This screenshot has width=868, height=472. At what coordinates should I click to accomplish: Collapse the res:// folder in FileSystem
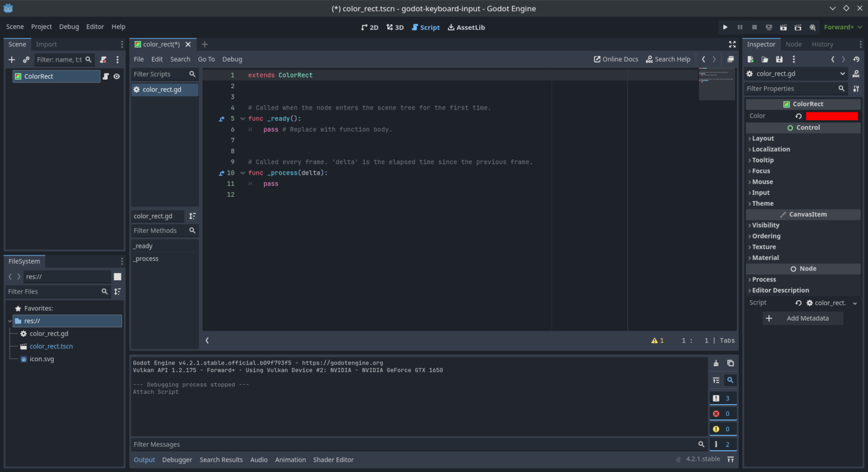tap(8, 321)
